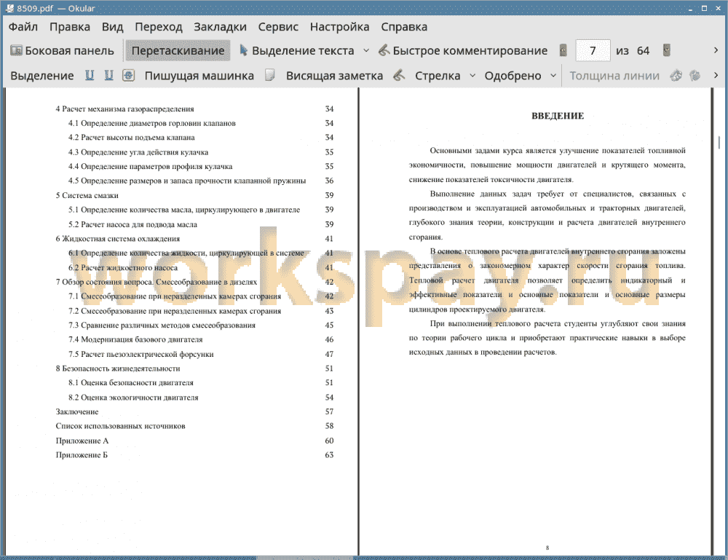Image resolution: width=728 pixels, height=560 pixels.
Task: Open dropdown arrow beside Выделение текста
Action: (366, 51)
